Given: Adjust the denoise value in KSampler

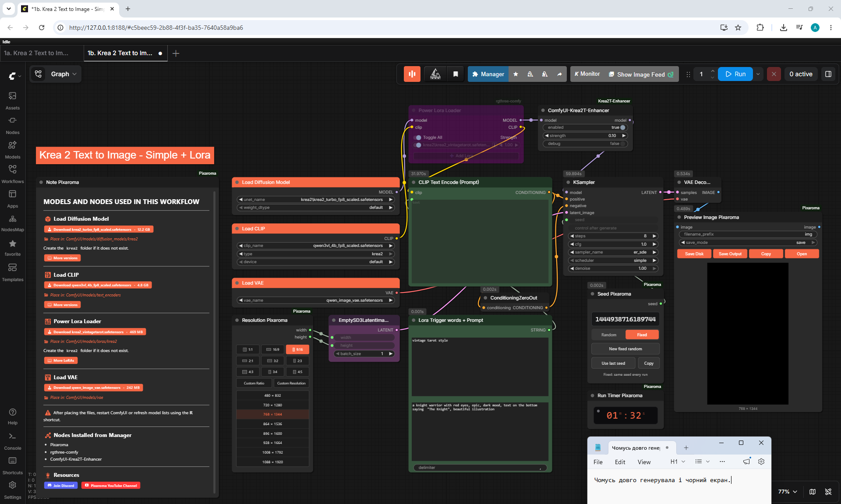Looking at the screenshot, I should 613,268.
